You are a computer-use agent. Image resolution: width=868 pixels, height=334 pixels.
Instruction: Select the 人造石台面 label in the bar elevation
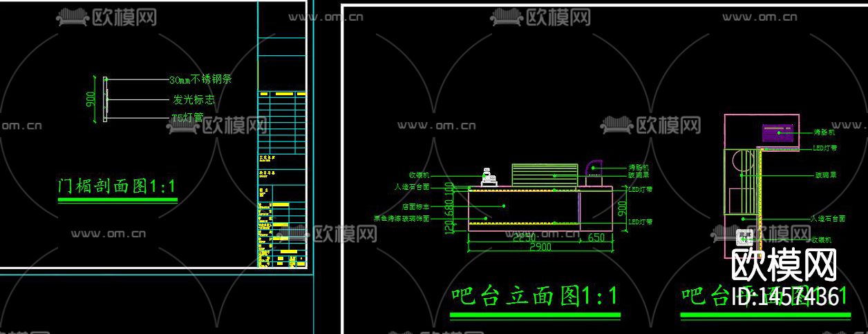coord(412,186)
